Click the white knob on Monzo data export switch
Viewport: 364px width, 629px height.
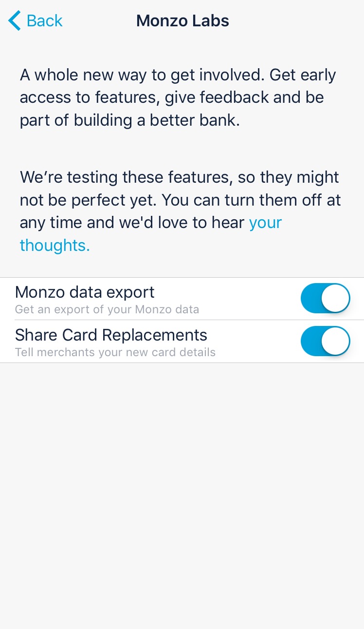[x=336, y=298]
